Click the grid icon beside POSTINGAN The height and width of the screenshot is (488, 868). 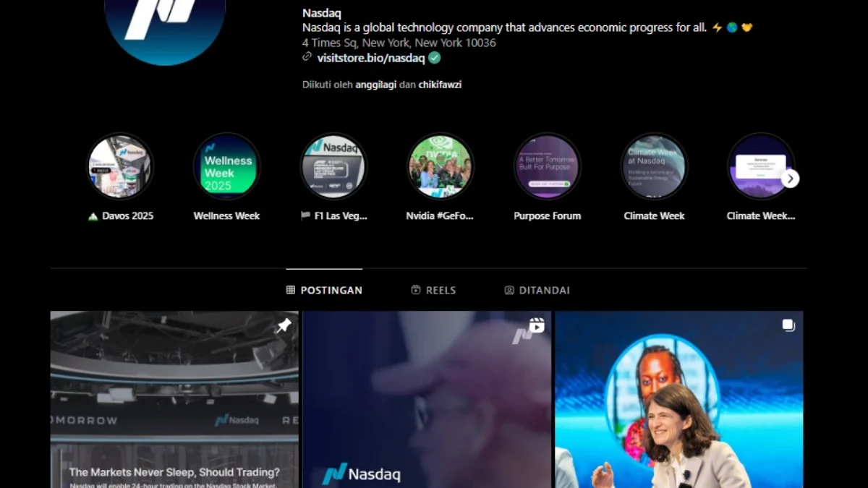(289, 290)
